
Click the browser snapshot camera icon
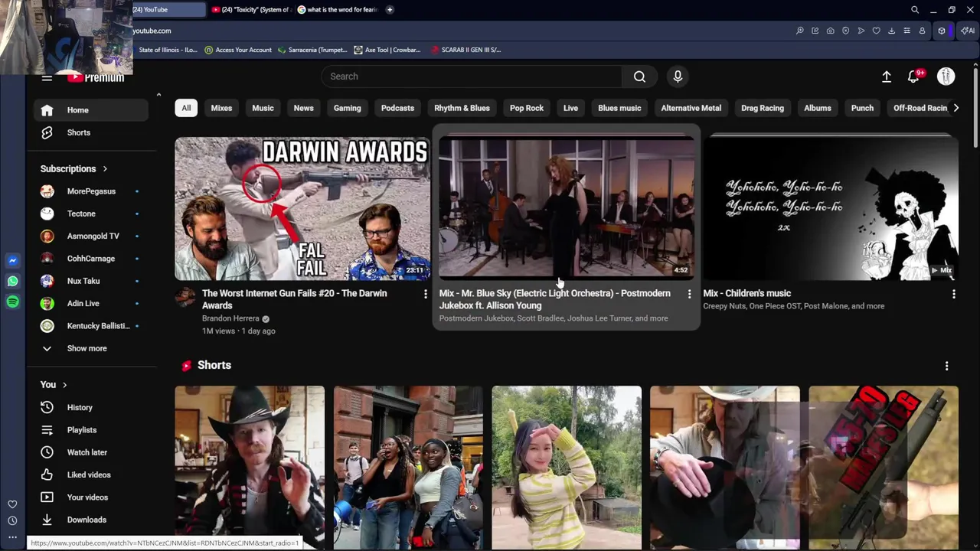830,31
